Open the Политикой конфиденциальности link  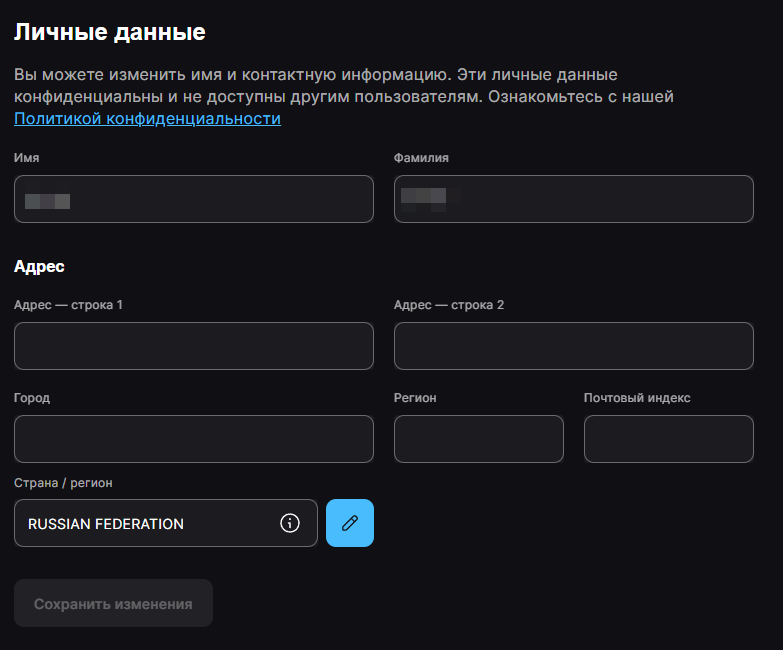[x=147, y=119]
